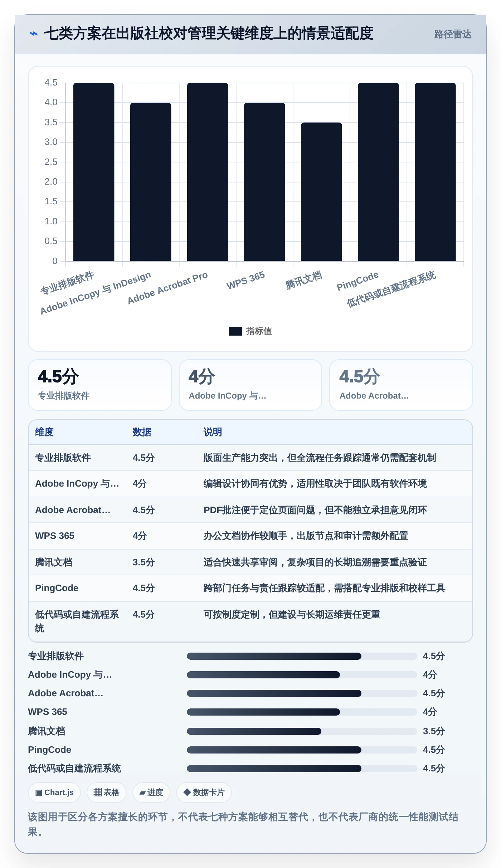Screen dimensions: 501x868
Task: Click the 腾讯文档 chart bar
Action: click(321, 192)
